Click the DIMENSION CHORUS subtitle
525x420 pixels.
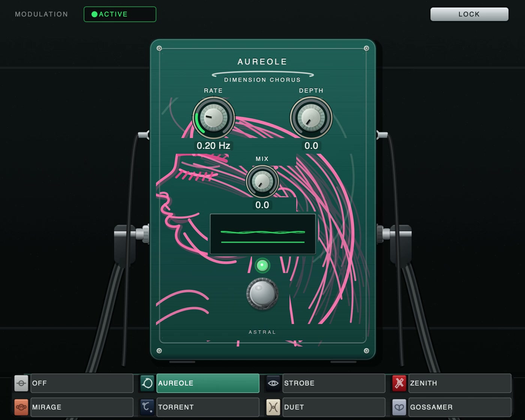point(262,80)
